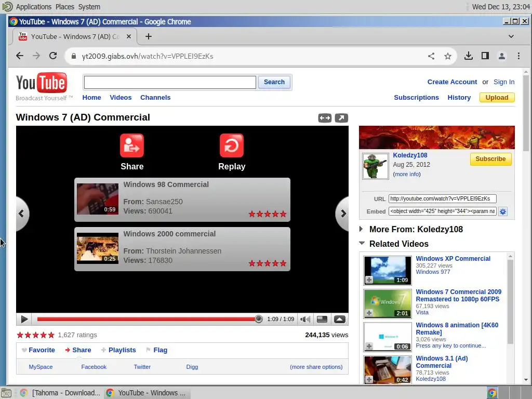The height and width of the screenshot is (399, 532).
Task: Select the Windows 98 Commercial suggestion card
Action: pos(182,199)
